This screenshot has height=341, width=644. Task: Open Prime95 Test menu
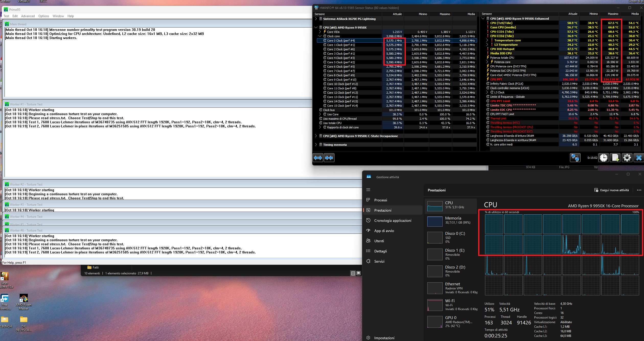coord(6,16)
